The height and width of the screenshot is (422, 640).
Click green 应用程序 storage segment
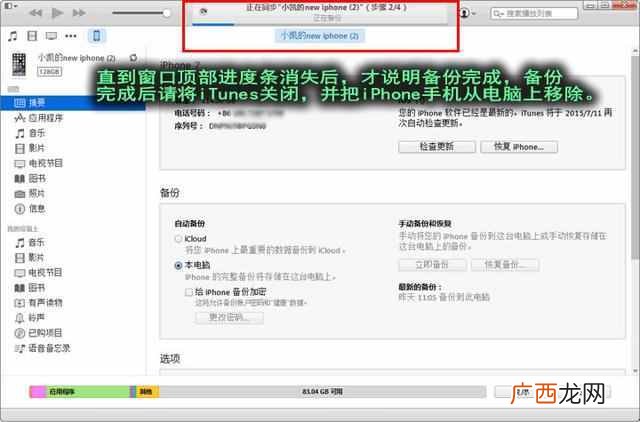[x=87, y=392]
